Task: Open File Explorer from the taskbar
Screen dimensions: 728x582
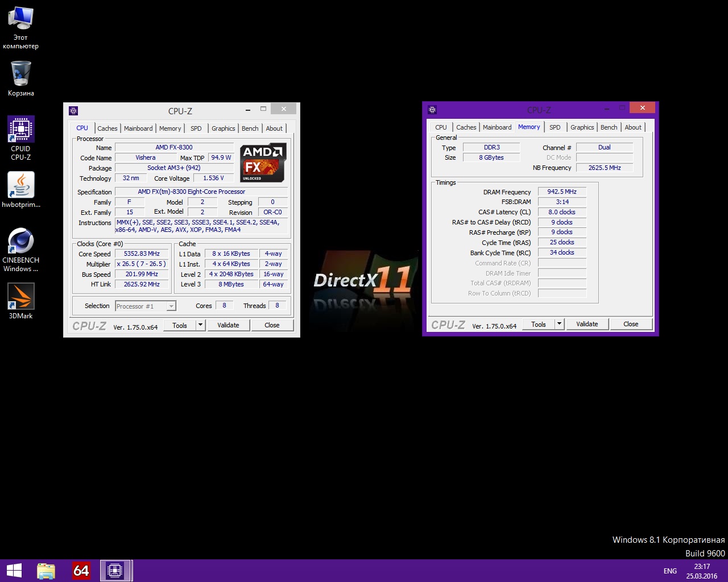Action: pyautogui.click(x=46, y=571)
